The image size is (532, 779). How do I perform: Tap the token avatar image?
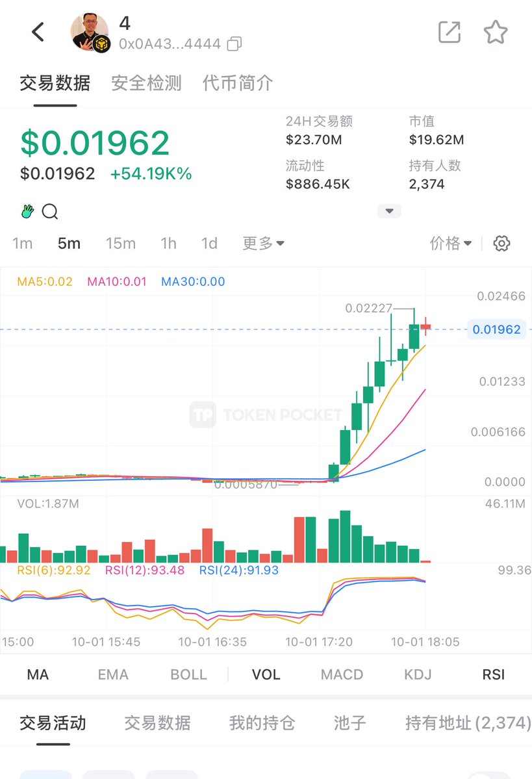(x=90, y=32)
